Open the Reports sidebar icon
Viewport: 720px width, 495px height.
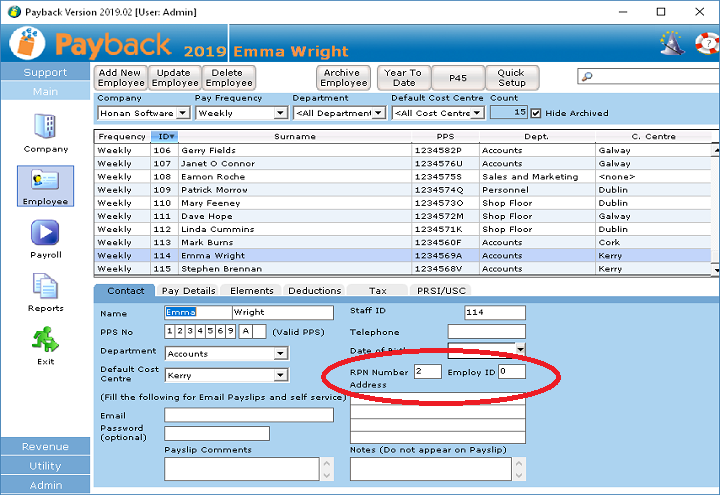click(x=45, y=288)
